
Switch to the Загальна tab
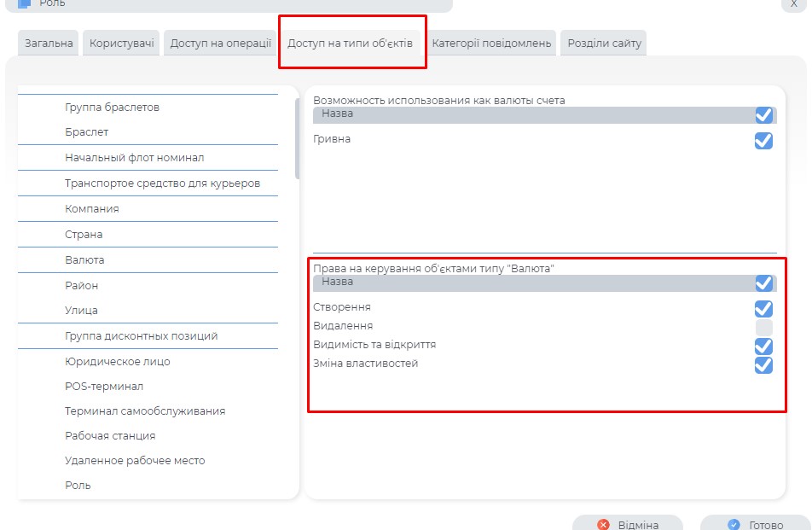pos(49,43)
